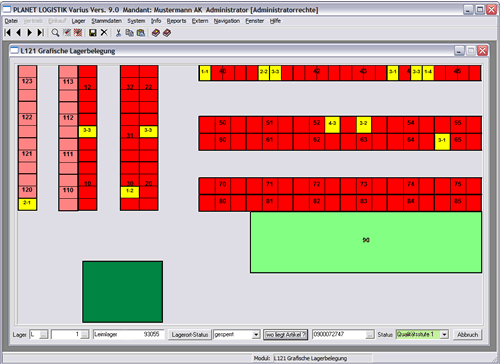Select the dark green storage area
This screenshot has height=364, width=500.
[x=123, y=292]
